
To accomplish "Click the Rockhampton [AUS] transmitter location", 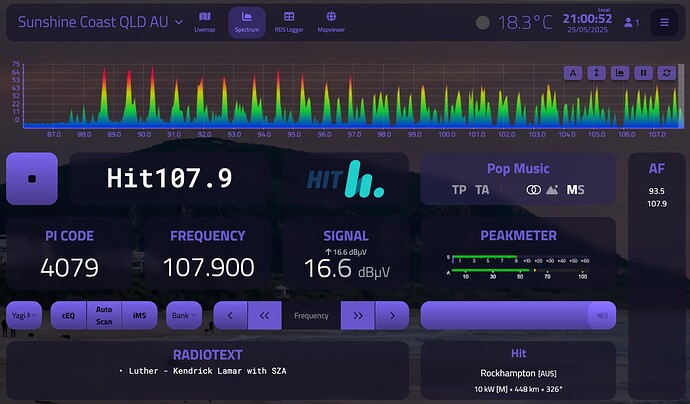I will pos(518,373).
